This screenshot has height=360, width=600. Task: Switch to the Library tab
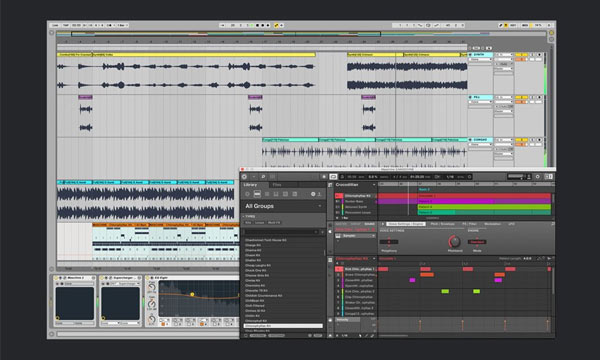pyautogui.click(x=251, y=185)
